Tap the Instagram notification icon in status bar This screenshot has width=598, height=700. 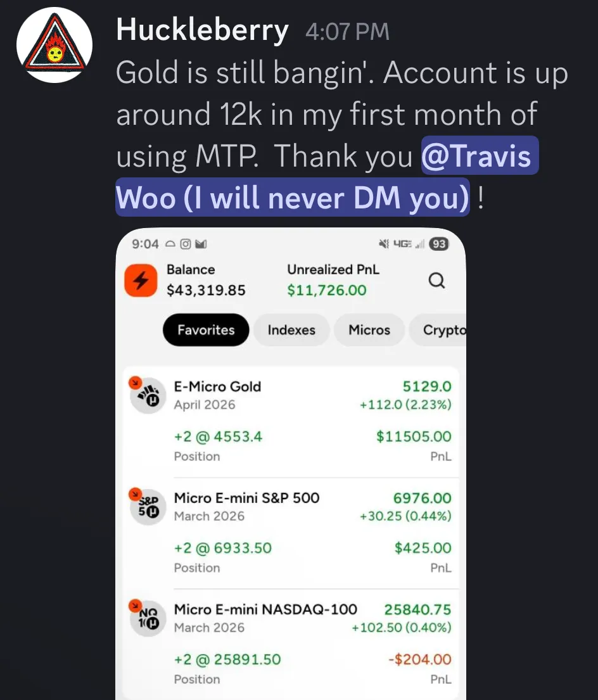186,244
